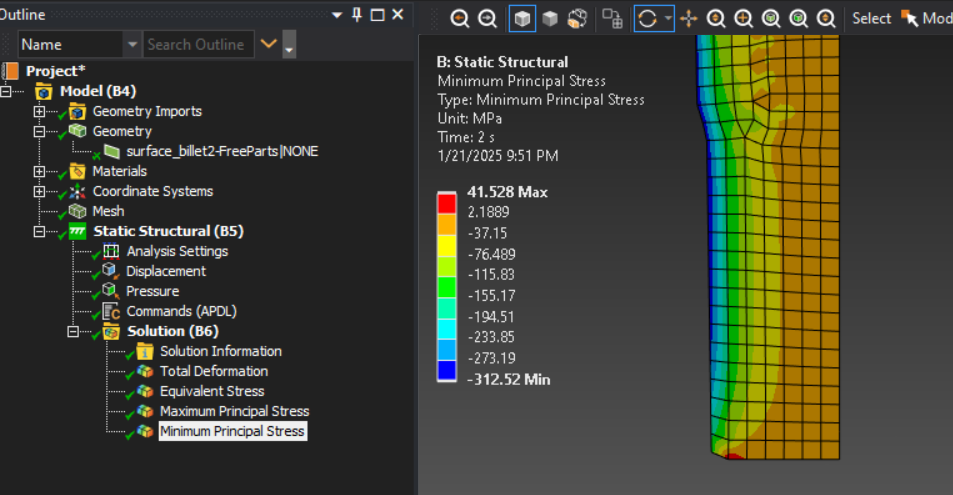Toggle the wireframe display cube button
The width and height of the screenshot is (953, 495).
pyautogui.click(x=550, y=18)
